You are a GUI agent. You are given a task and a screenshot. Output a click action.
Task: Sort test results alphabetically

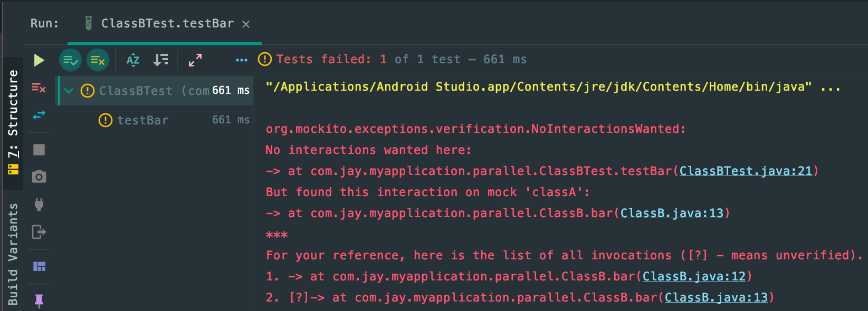click(133, 60)
